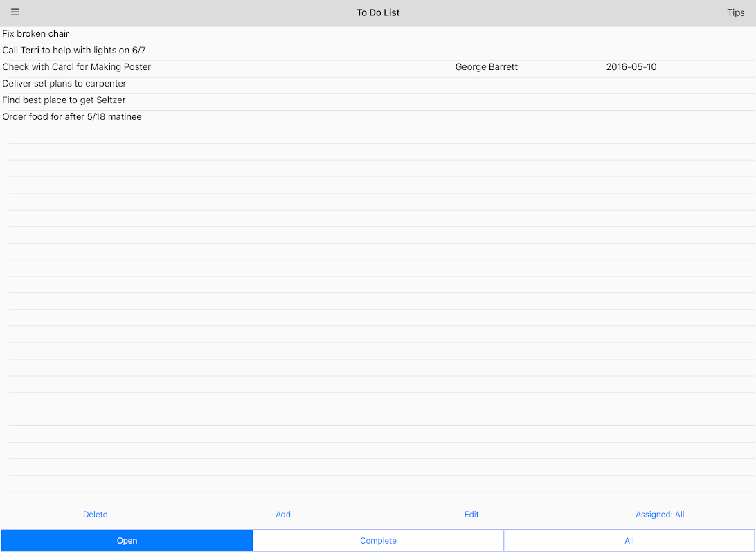Switch to the Complete tab

[x=378, y=541]
